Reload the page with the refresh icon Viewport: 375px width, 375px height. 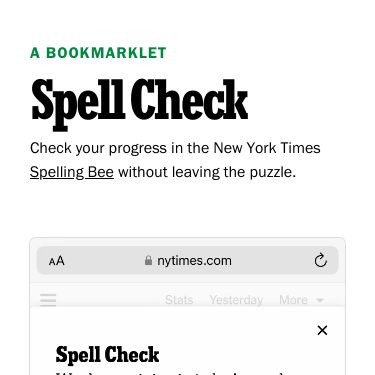point(321,260)
